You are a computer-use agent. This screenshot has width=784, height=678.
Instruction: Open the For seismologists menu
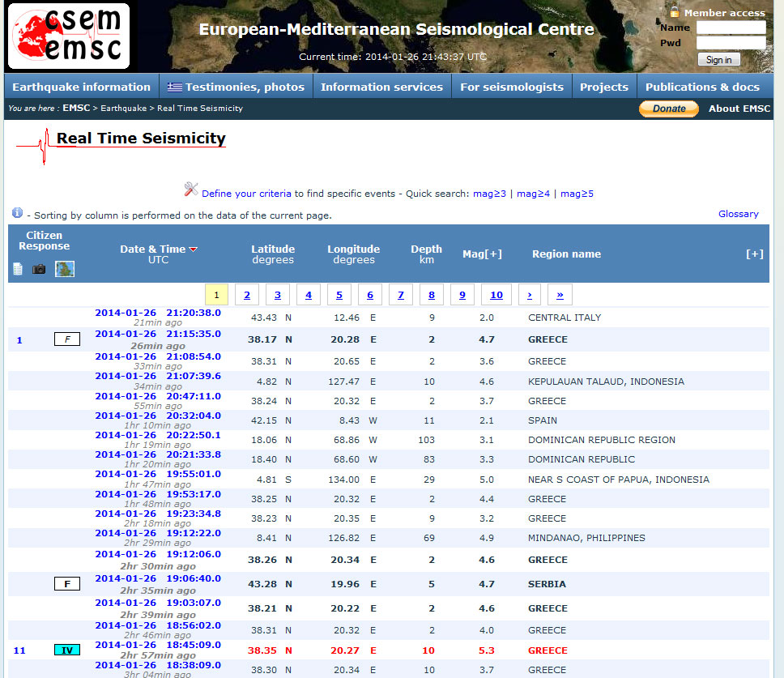(511, 87)
